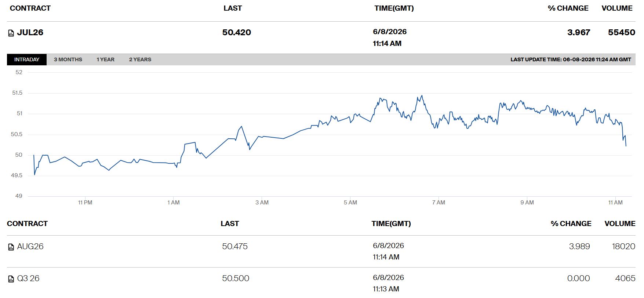This screenshot has height=298, width=644.
Task: Click the 5 AM marker on chart axis
Action: [x=350, y=203]
